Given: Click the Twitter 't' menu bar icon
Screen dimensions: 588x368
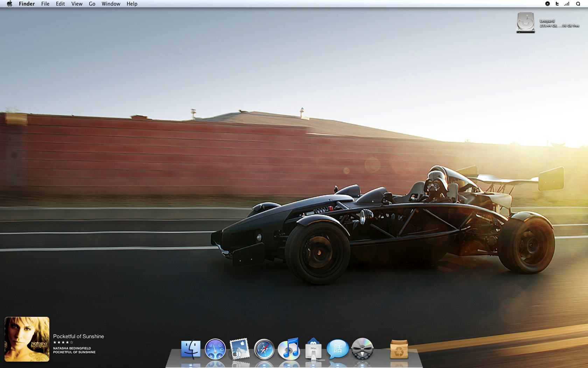Looking at the screenshot, I should tap(557, 4).
